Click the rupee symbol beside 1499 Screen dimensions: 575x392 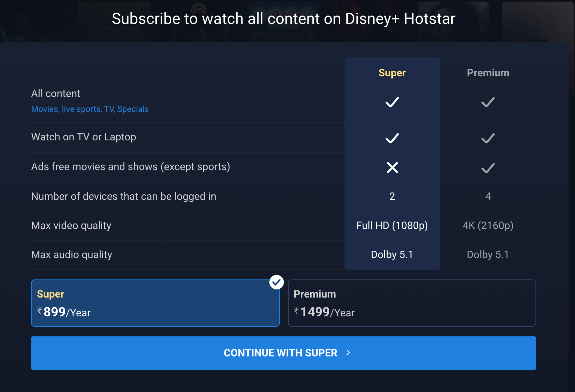(296, 311)
